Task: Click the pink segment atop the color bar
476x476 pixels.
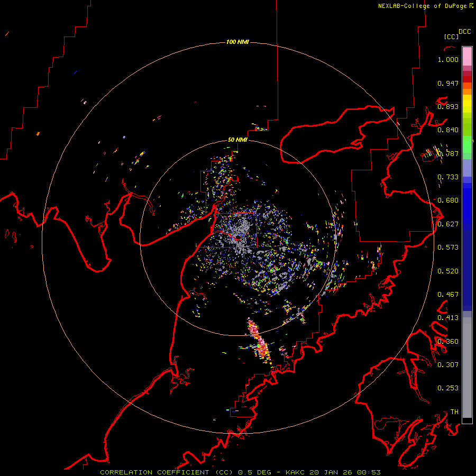Action: tap(467, 56)
